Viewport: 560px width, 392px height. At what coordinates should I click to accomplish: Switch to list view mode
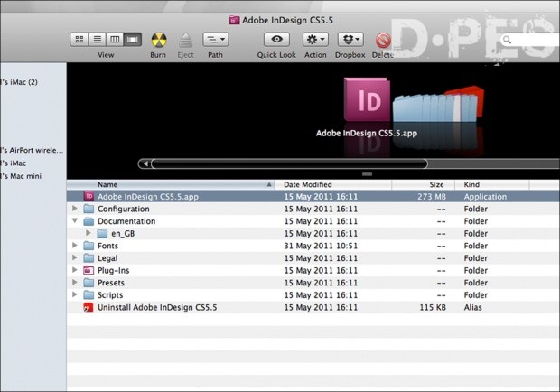click(97, 40)
